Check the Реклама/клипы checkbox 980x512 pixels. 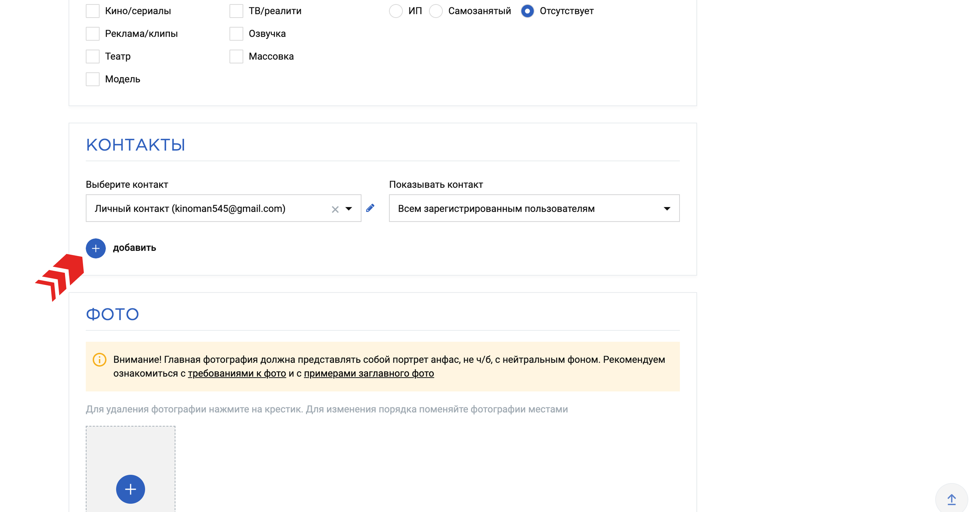pyautogui.click(x=92, y=34)
